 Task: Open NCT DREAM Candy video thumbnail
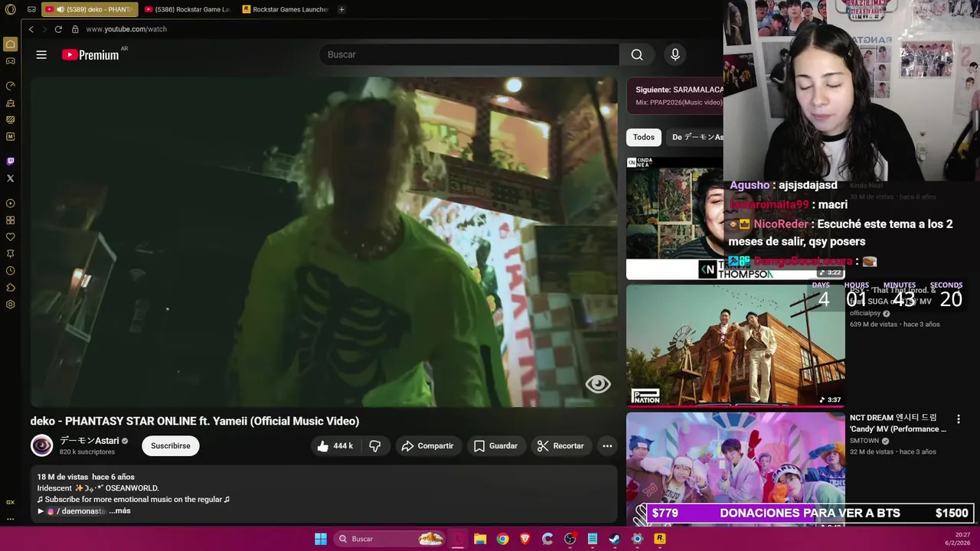pyautogui.click(x=736, y=468)
